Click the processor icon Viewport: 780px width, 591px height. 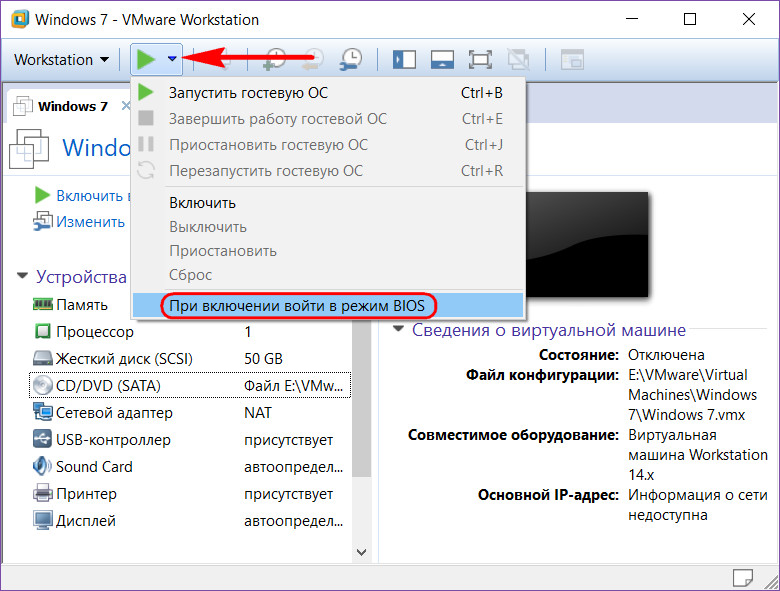43,331
